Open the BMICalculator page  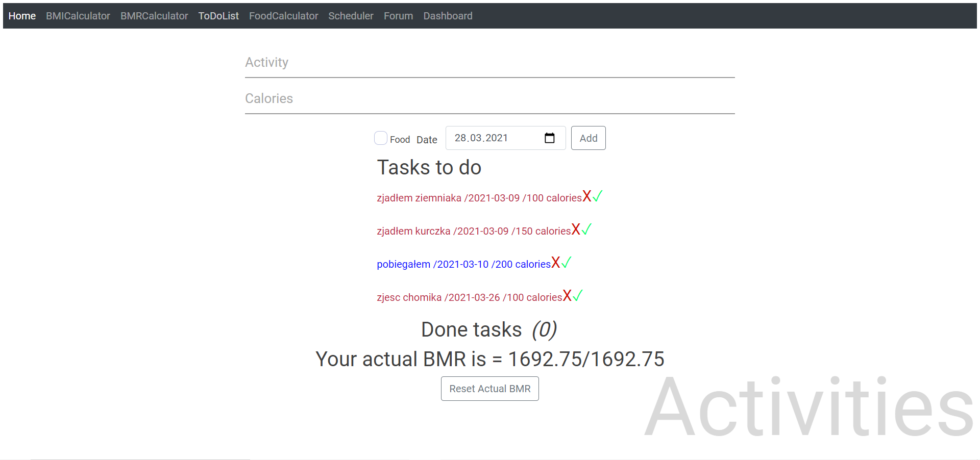(x=78, y=16)
